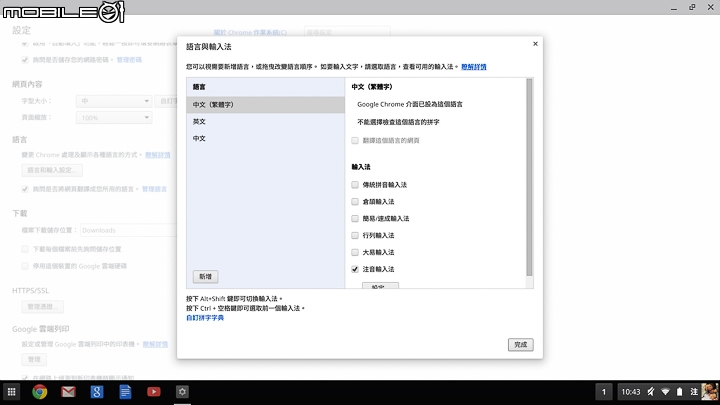Open 瞭解詳情 link under 語言 section

point(158,155)
